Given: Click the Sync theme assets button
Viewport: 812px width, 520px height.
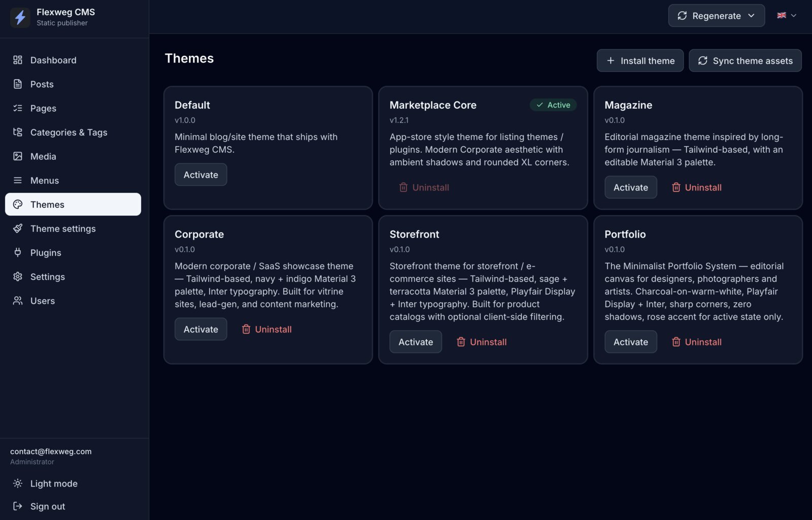Looking at the screenshot, I should [x=745, y=60].
